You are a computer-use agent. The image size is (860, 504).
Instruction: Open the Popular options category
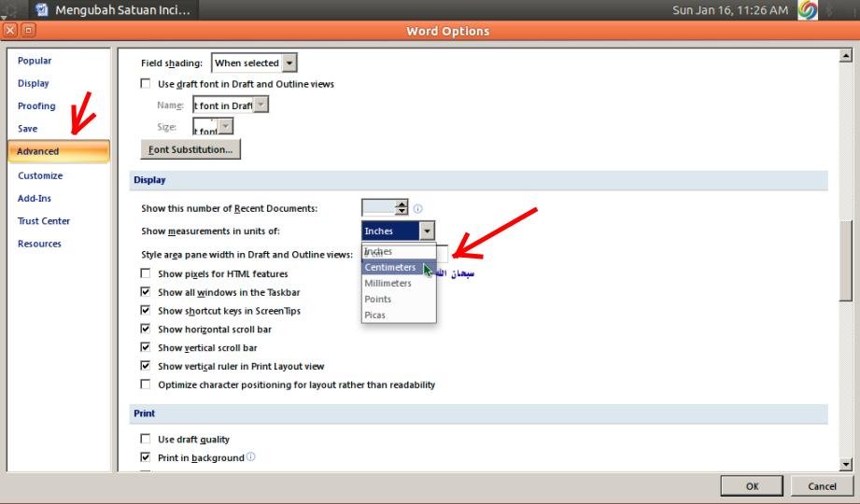click(35, 61)
